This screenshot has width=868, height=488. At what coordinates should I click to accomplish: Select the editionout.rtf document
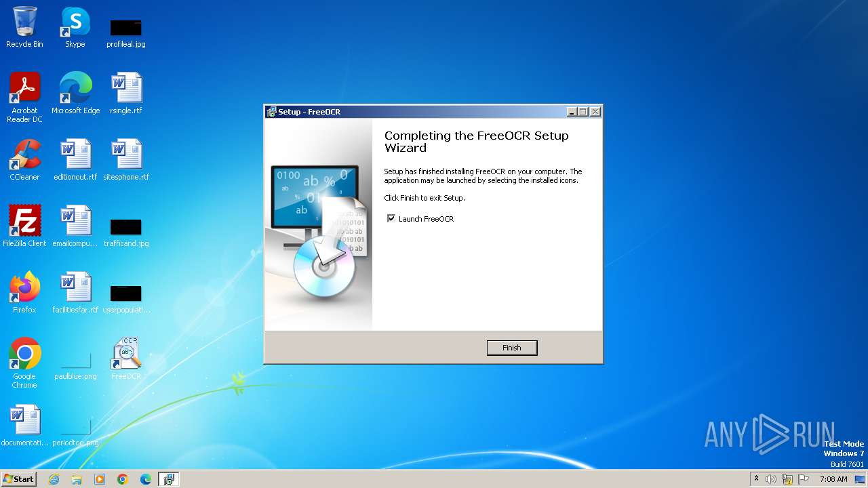75,161
